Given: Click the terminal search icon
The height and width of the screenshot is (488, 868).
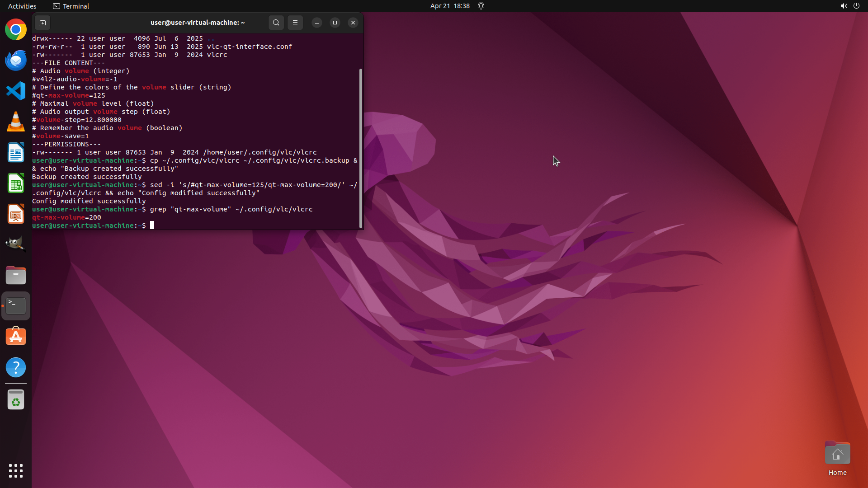Looking at the screenshot, I should tap(276, 23).
